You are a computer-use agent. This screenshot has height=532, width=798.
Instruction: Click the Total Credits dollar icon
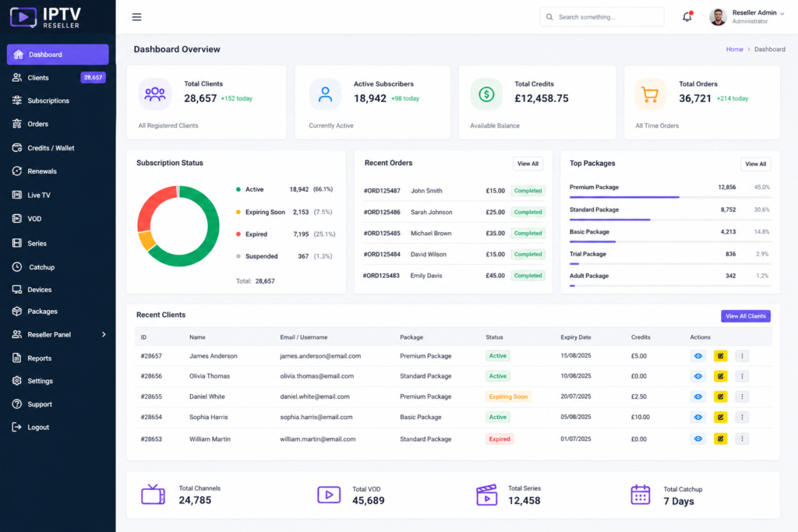[x=486, y=94]
